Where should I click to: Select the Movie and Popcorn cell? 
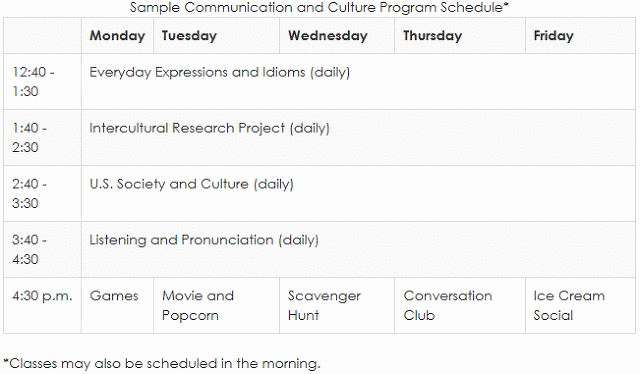coord(216,305)
